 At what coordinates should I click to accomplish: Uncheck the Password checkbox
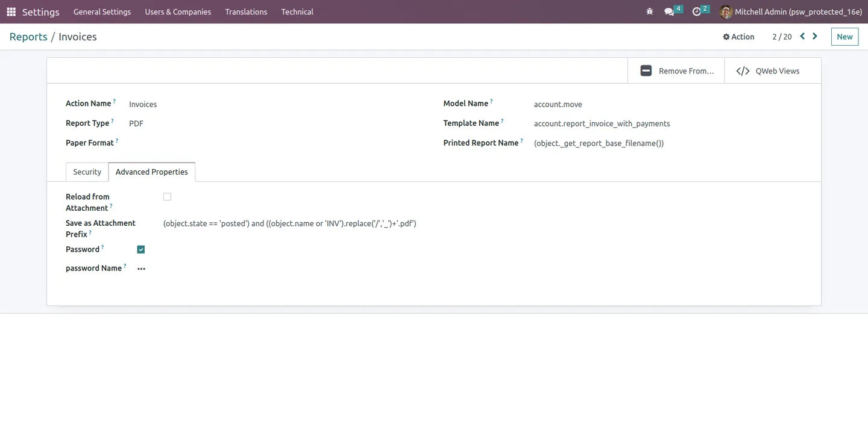[x=141, y=249]
